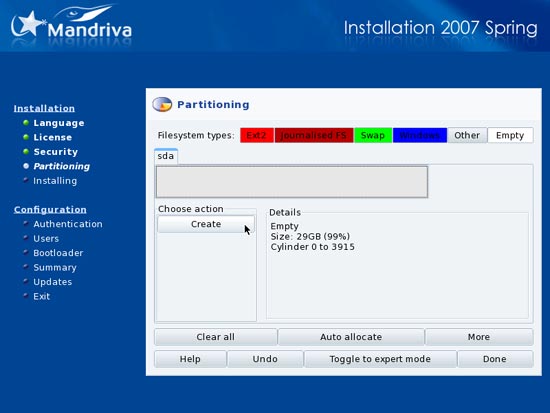Screen dimensions: 550x413
Task: Open Help for partitioning
Action: click(x=190, y=359)
